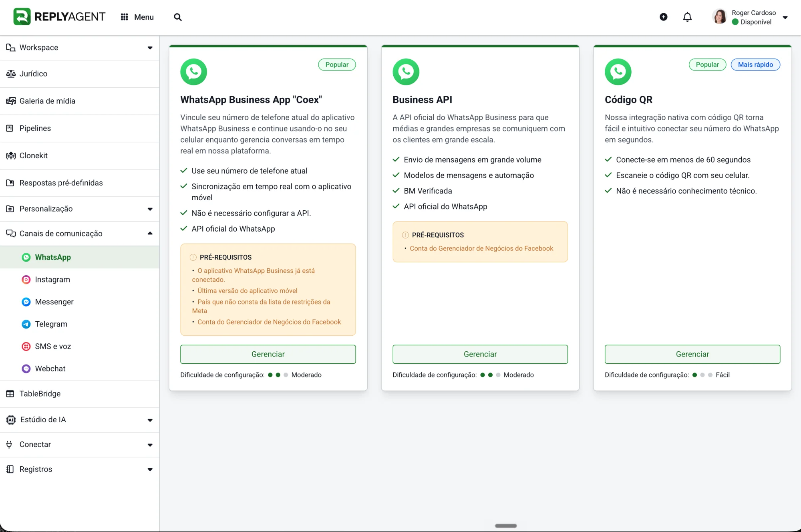Click the Canais de comunicação chat icon
Viewport: 801px width, 532px height.
pyautogui.click(x=10, y=234)
